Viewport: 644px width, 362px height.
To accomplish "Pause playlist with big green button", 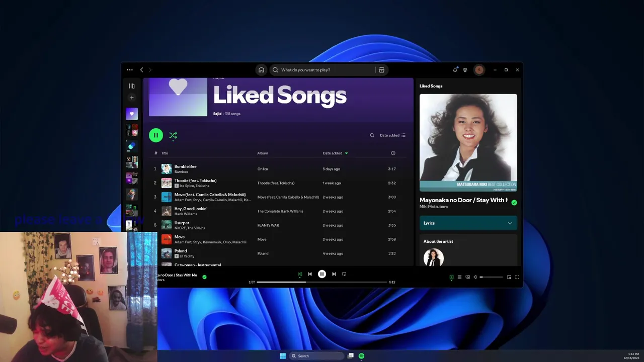I will pyautogui.click(x=156, y=135).
